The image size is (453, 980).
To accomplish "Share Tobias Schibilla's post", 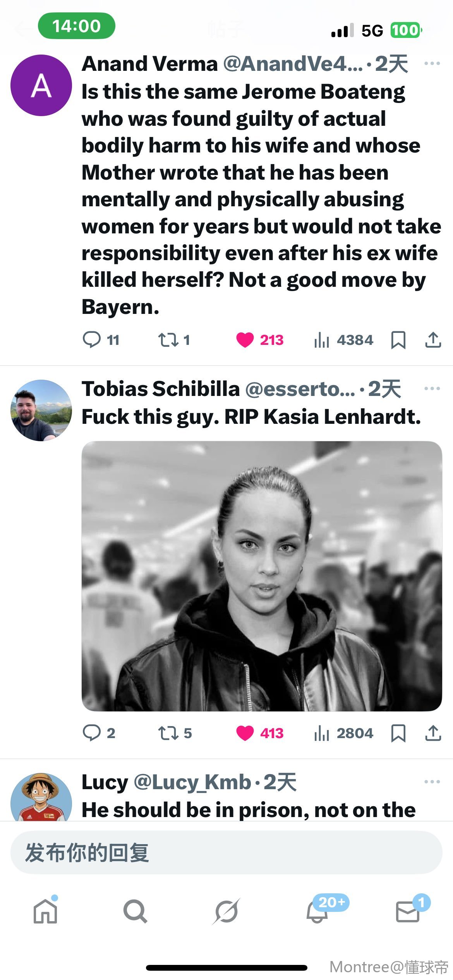I will coord(433,733).
